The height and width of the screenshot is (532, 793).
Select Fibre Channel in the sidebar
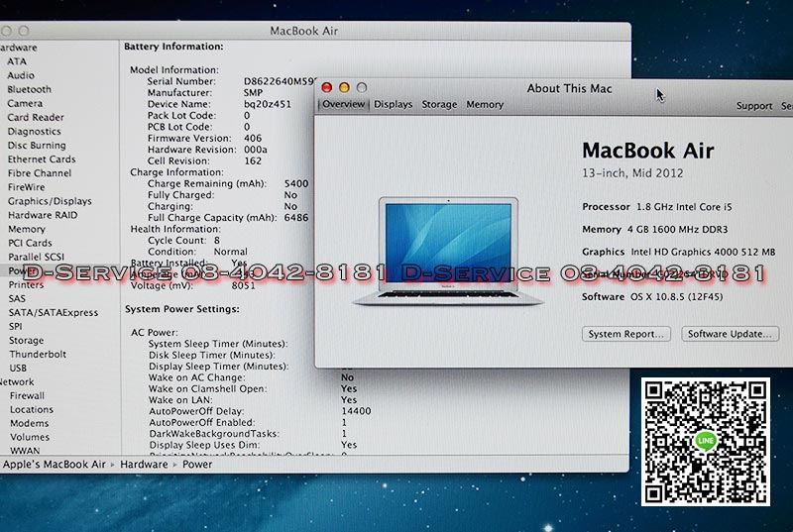pos(40,172)
